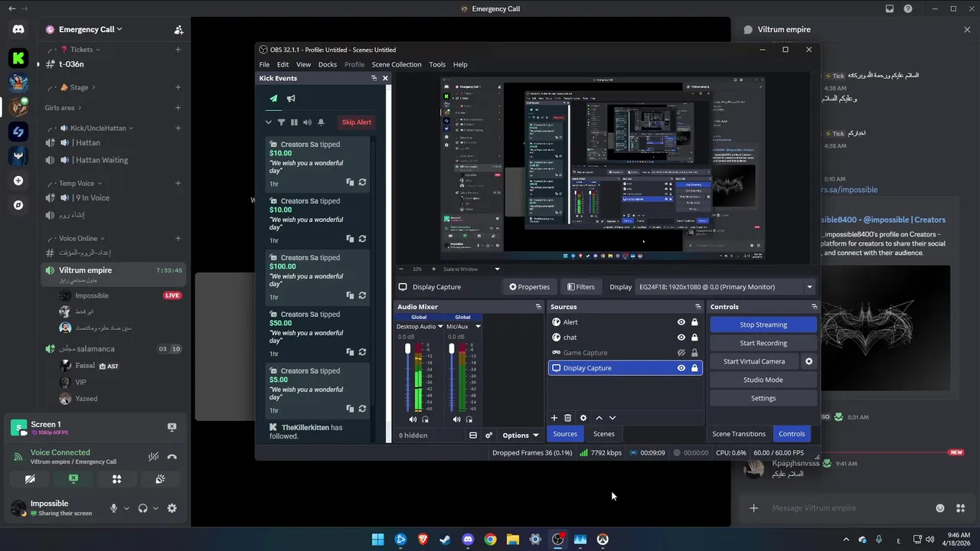Float the Kick Events dock
Viewport: 980px width, 551px height.
tap(374, 78)
